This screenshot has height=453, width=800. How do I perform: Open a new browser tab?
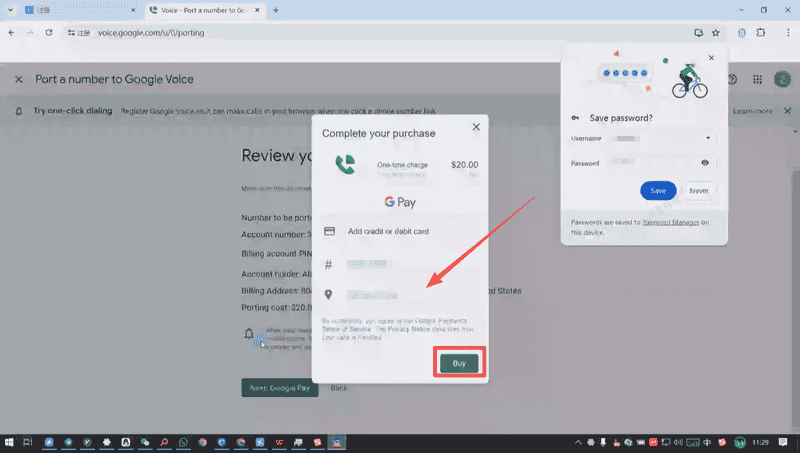click(x=276, y=10)
